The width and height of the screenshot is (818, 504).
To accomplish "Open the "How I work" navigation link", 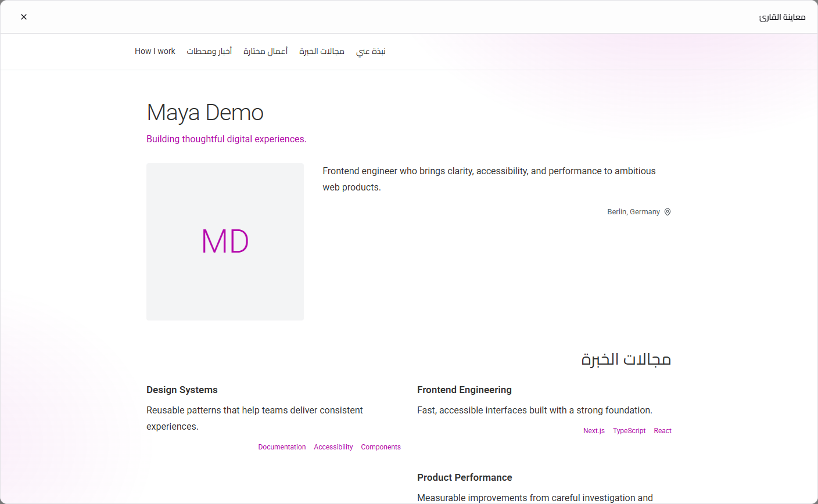I will pos(155,52).
